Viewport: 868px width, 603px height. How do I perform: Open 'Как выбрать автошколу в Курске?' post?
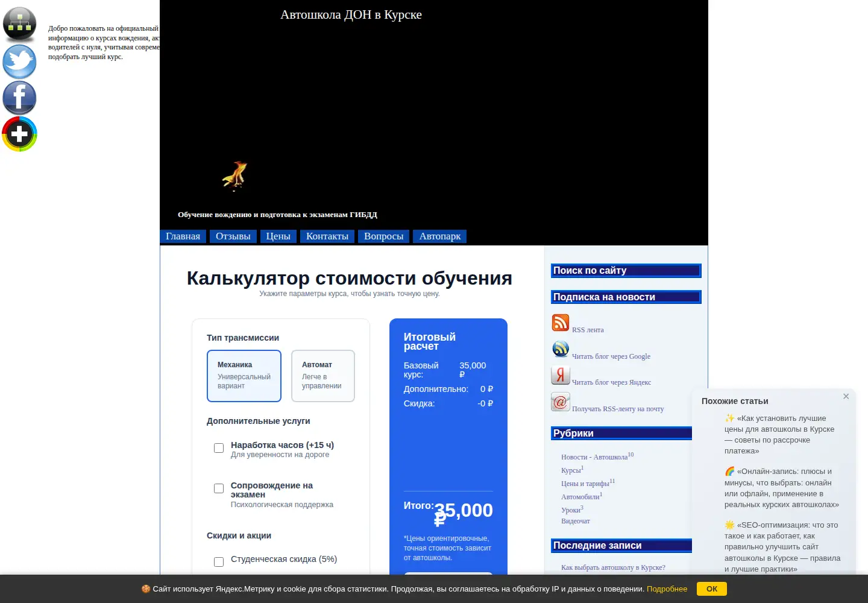(x=613, y=567)
